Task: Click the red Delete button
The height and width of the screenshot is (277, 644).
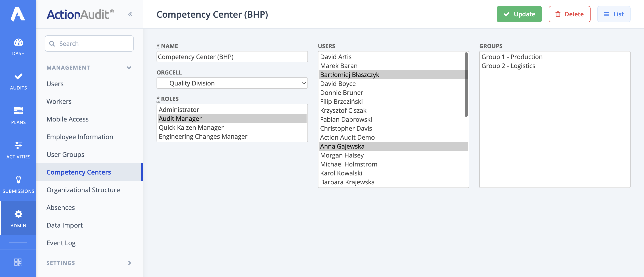Action: click(569, 14)
